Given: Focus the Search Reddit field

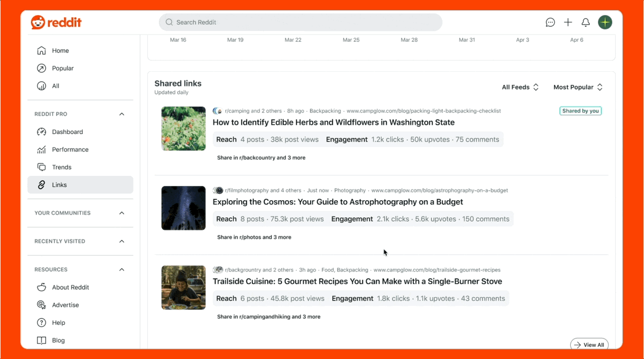Looking at the screenshot, I should click(300, 22).
